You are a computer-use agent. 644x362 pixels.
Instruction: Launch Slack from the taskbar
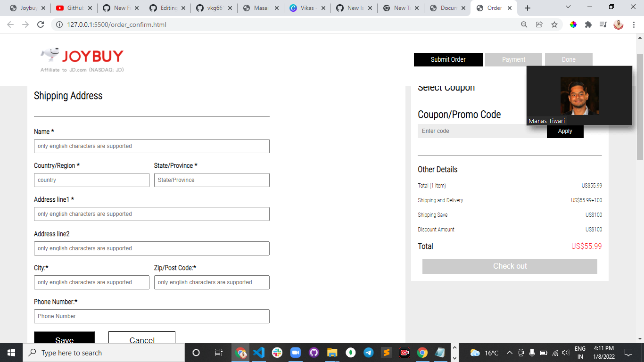(278, 353)
